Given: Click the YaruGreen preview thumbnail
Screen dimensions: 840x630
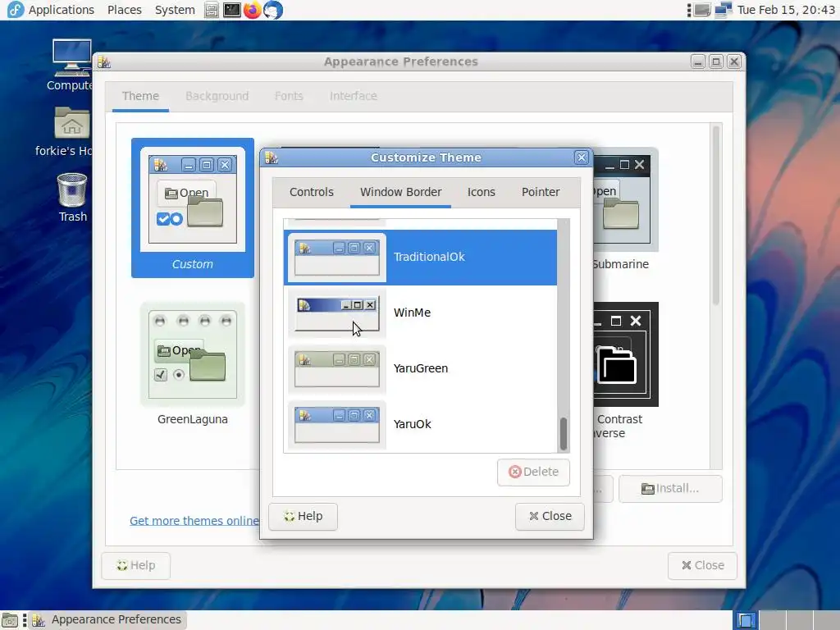Looking at the screenshot, I should [x=337, y=369].
